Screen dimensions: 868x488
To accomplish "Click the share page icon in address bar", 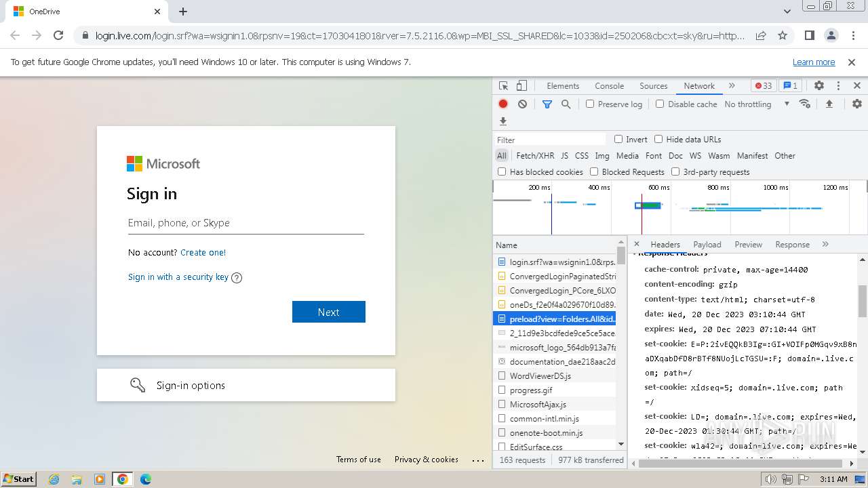I will coord(761,35).
